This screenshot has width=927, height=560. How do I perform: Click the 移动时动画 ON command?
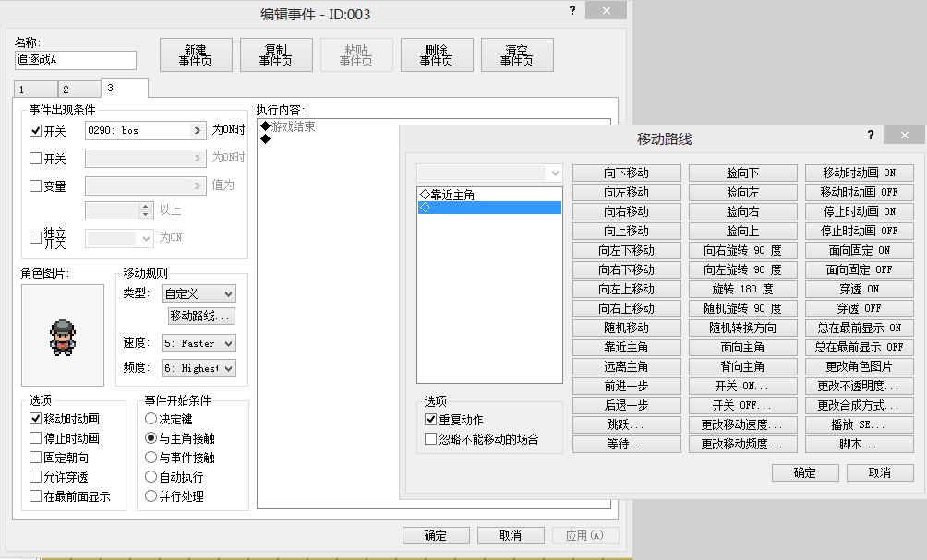tap(860, 173)
